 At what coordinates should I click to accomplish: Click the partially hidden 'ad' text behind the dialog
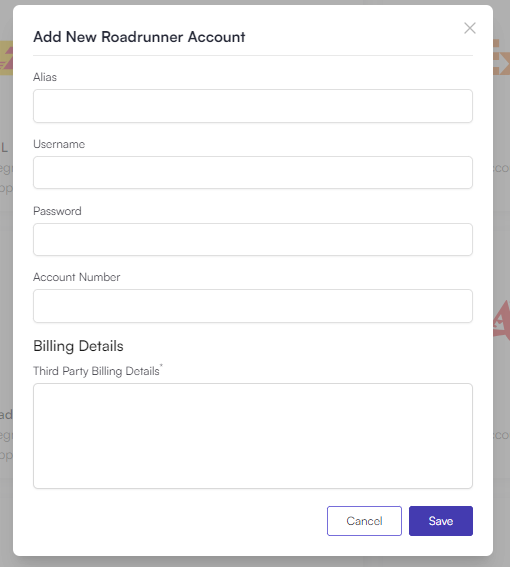[x=6, y=414]
